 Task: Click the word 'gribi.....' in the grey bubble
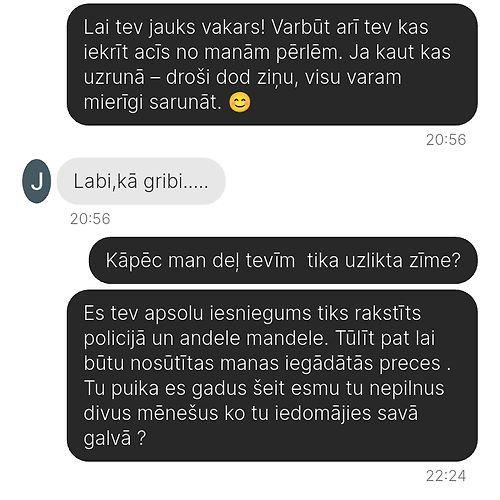tap(176, 182)
